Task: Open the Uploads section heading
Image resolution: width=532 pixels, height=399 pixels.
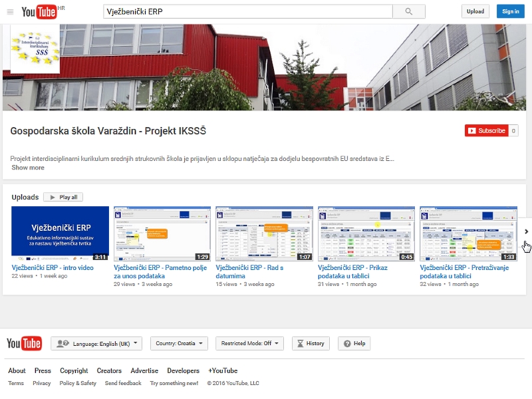Action: click(25, 197)
